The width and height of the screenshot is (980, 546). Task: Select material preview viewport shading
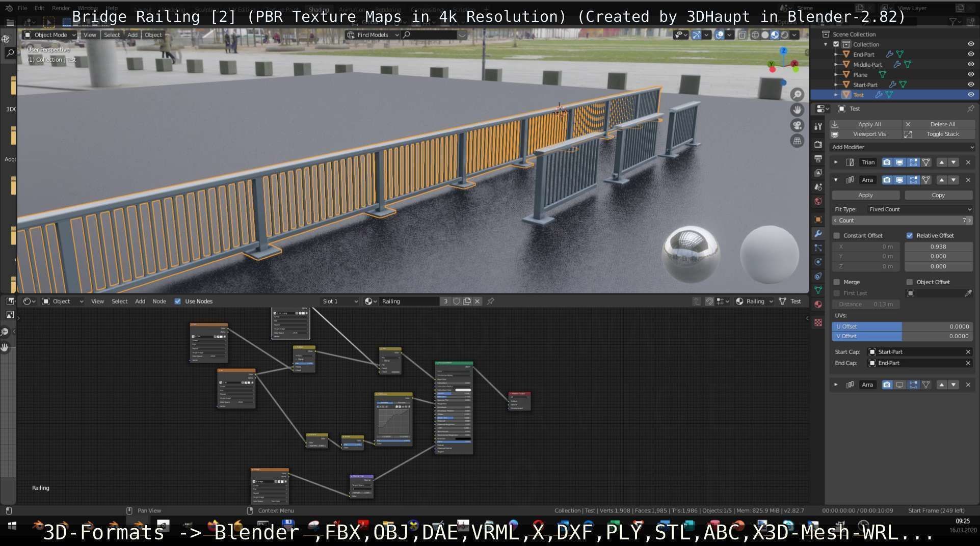[775, 35]
